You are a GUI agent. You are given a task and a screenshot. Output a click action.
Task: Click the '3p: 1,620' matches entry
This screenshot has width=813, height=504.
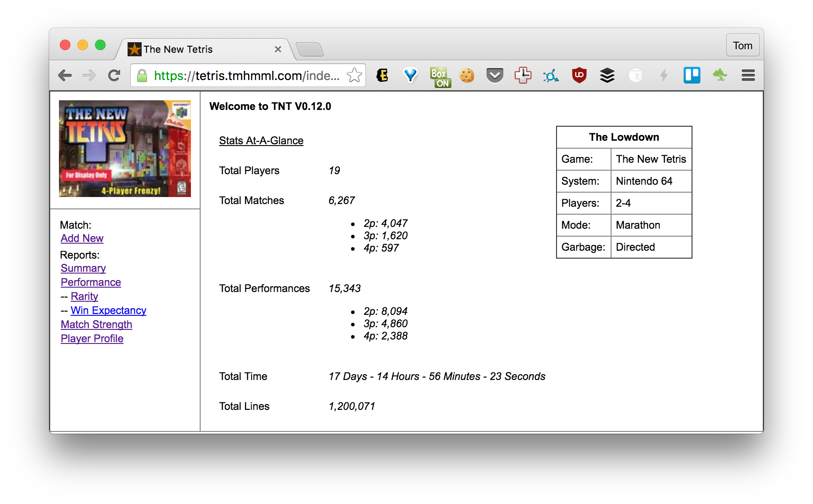pyautogui.click(x=385, y=236)
